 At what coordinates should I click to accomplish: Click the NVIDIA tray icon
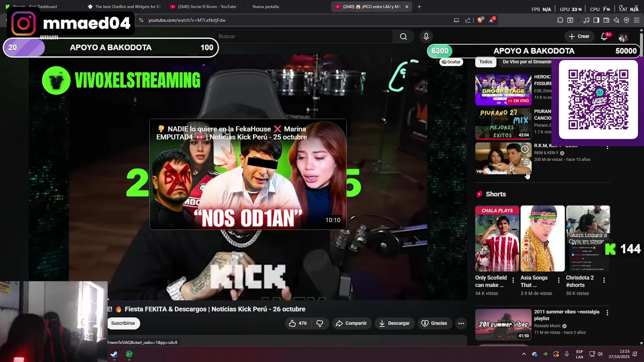pos(545,354)
